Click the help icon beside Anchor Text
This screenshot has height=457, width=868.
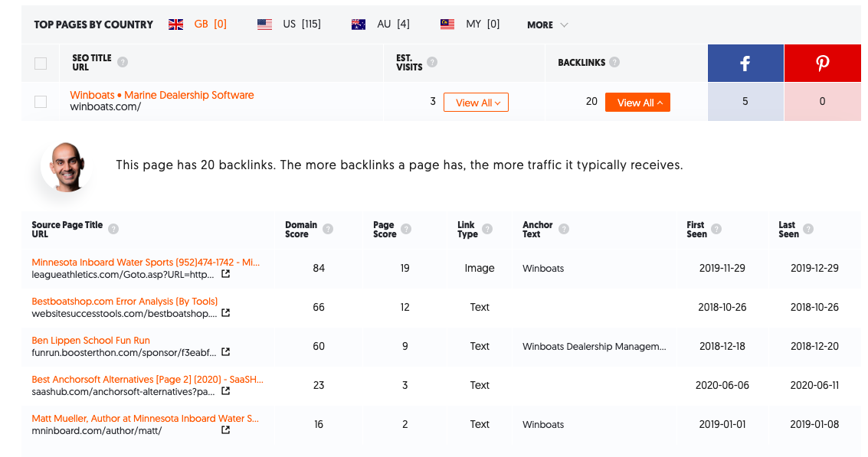click(x=564, y=228)
